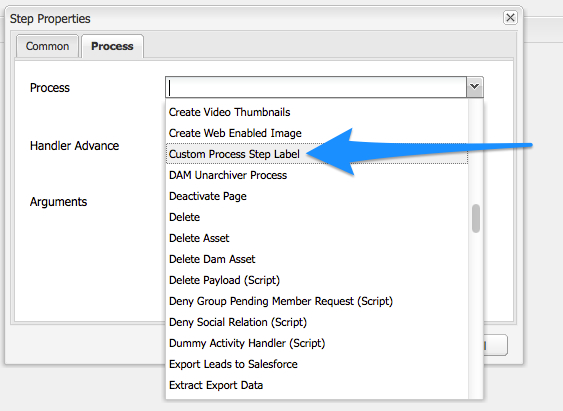Click the dropdown list scrollbar thumb

click(x=476, y=219)
